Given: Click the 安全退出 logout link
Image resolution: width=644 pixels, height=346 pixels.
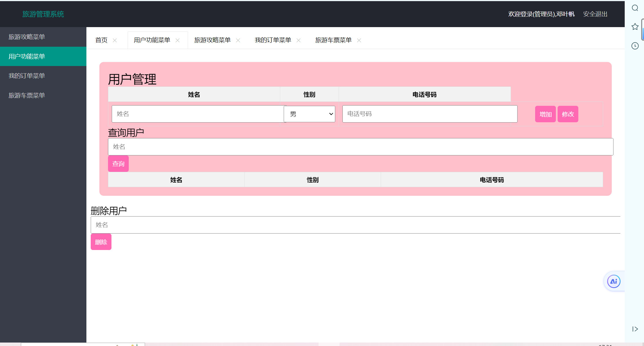Looking at the screenshot, I should click(x=595, y=14).
